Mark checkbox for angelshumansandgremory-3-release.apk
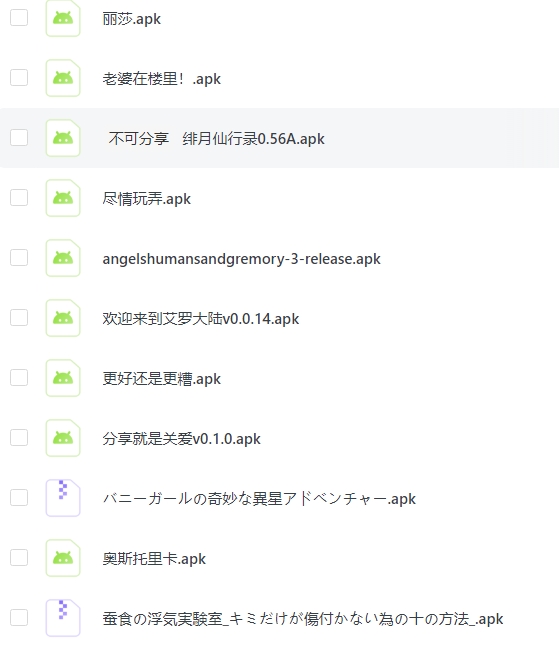Screen dimensions: 559x649 [x=19, y=258]
